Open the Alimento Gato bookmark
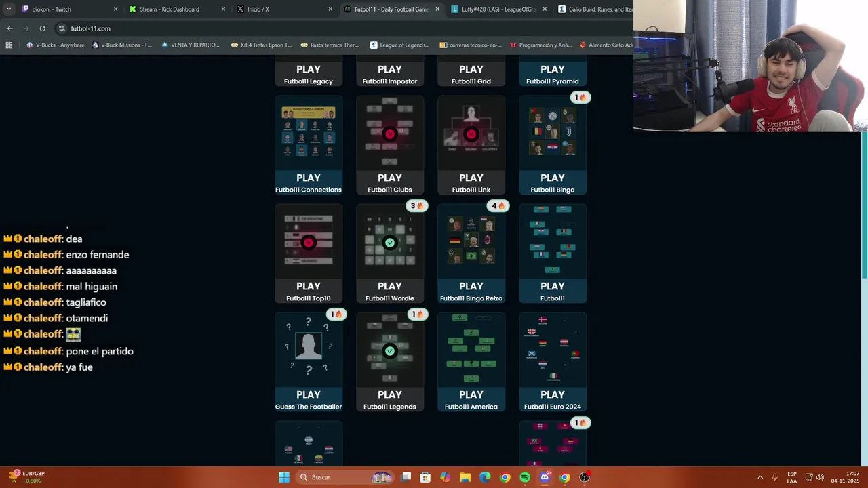The image size is (868, 488). click(606, 45)
